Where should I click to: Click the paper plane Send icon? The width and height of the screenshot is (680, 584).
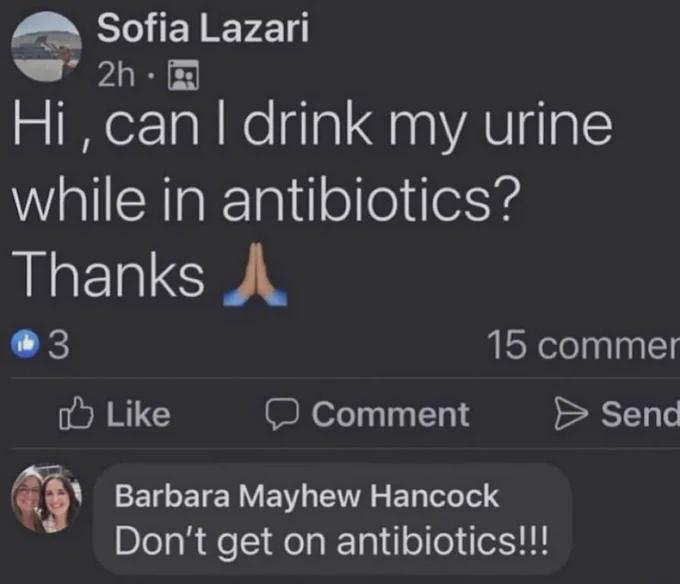[572, 414]
